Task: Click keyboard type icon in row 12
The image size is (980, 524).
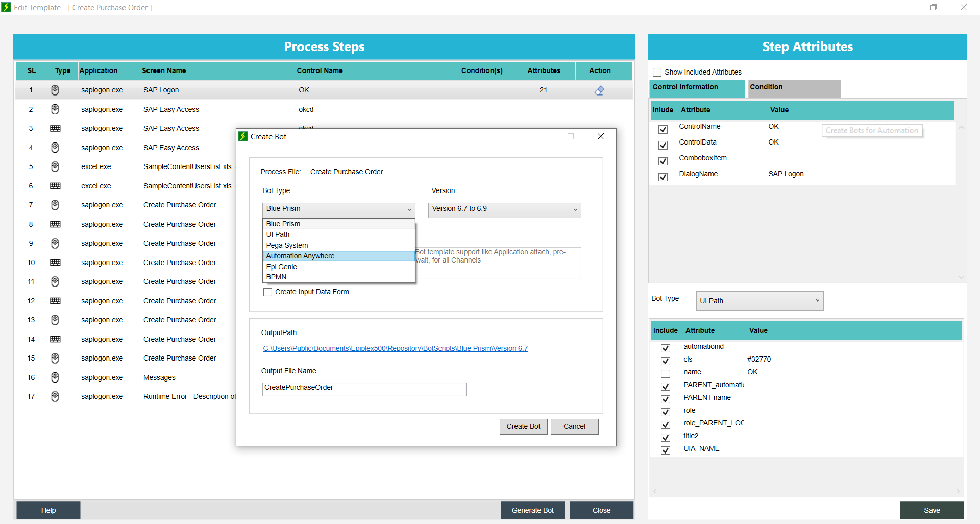Action: [x=55, y=301]
